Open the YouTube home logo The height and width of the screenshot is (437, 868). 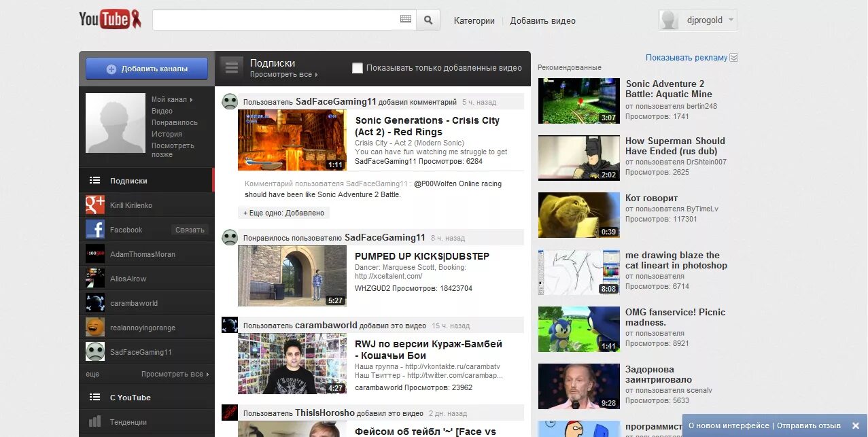pyautogui.click(x=110, y=20)
